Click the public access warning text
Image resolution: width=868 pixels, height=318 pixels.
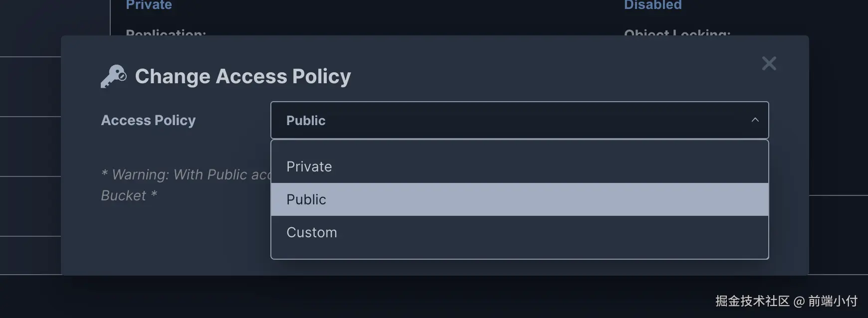click(185, 184)
